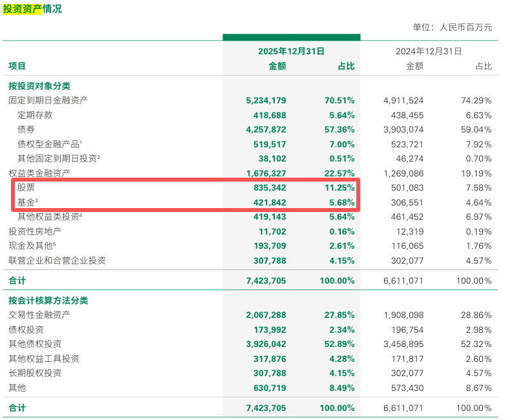This screenshot has height=420, width=505.
Task: Click the 2024年12月31日 column header
Action: 429,51
